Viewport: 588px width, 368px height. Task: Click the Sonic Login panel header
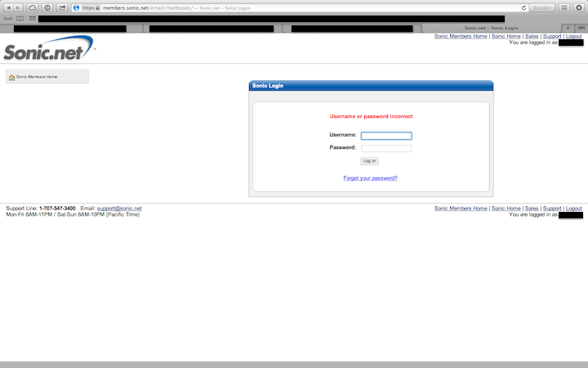click(371, 86)
